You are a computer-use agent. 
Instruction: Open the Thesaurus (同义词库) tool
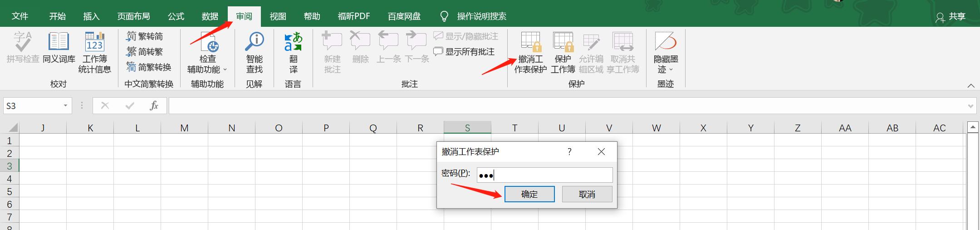click(59, 47)
